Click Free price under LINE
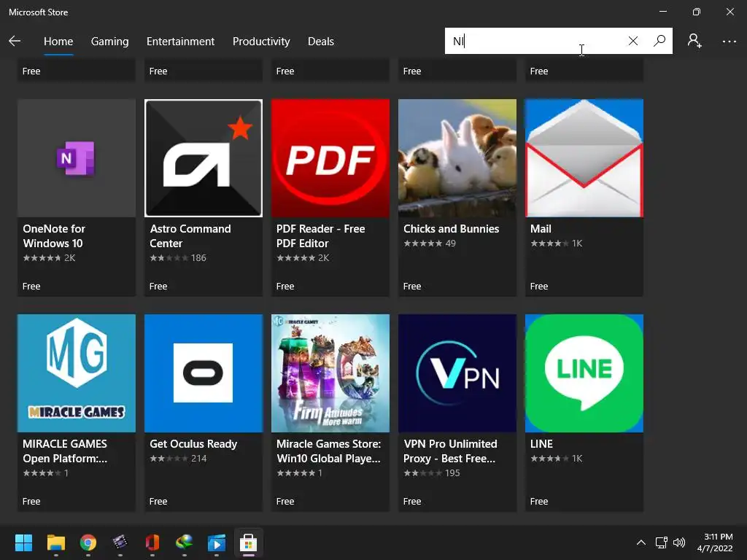 click(x=539, y=502)
